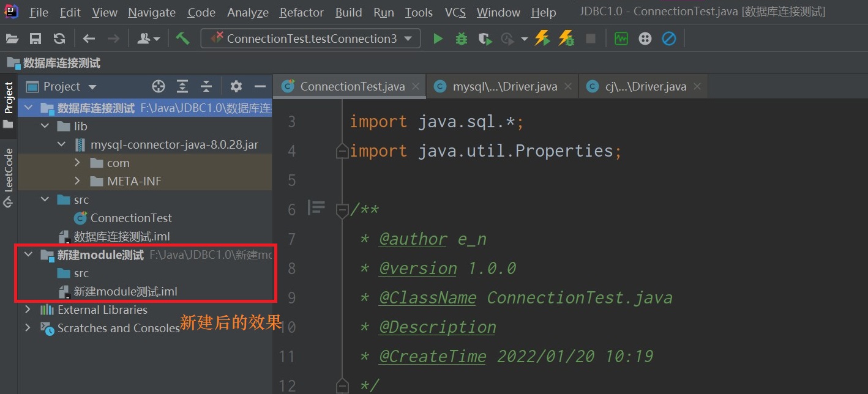Screen dimensions: 868x394
Task: Open the user profile dropdown icon
Action: click(148, 39)
